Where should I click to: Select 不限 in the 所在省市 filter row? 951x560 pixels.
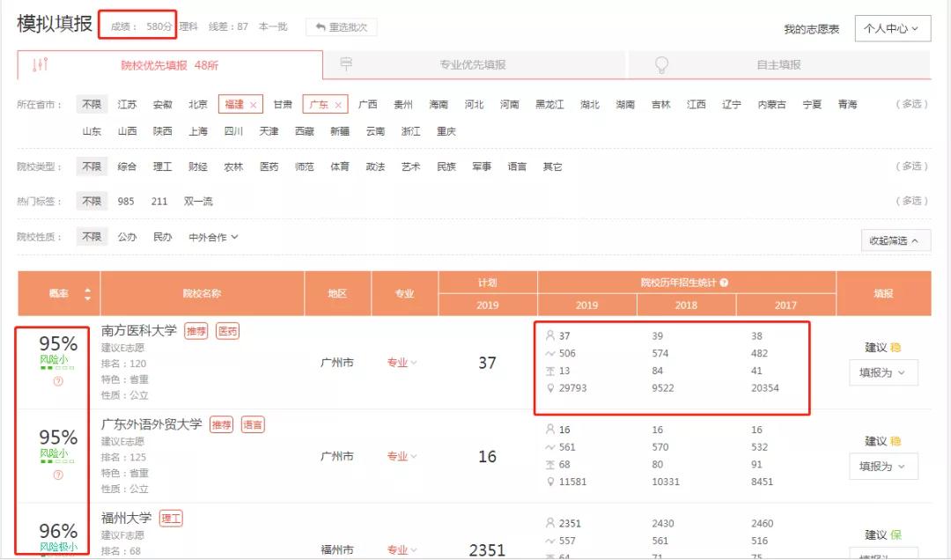(x=92, y=105)
